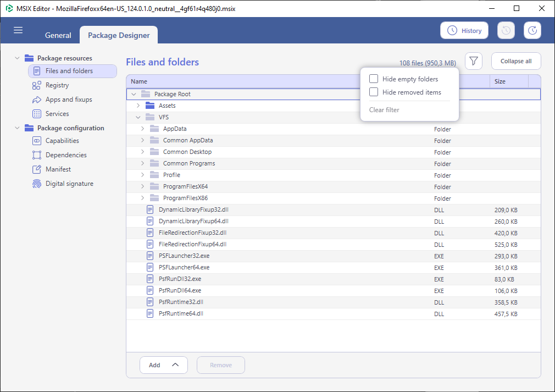Click the PsfRuntime64.dll file icon
This screenshot has height=392, width=555.
click(150, 313)
